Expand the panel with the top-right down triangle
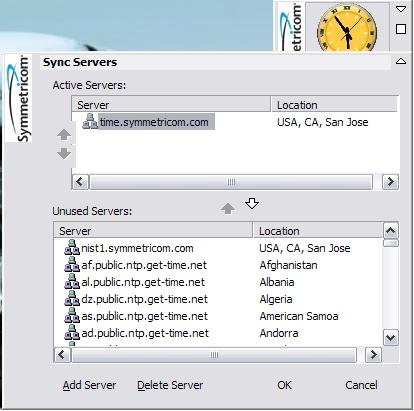 (401, 9)
